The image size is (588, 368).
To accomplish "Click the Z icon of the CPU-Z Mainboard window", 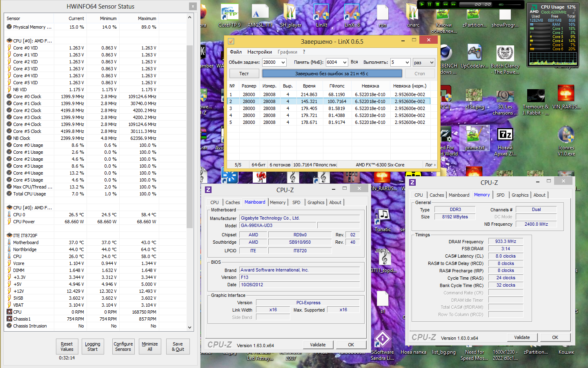I will click(208, 190).
